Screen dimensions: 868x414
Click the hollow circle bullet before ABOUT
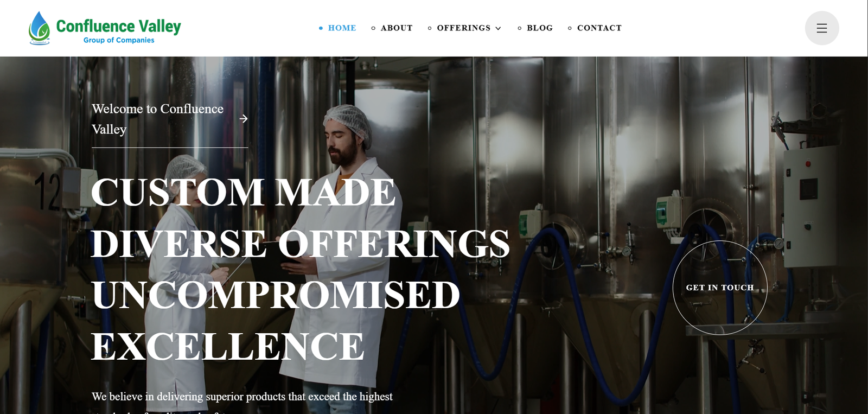coord(373,28)
